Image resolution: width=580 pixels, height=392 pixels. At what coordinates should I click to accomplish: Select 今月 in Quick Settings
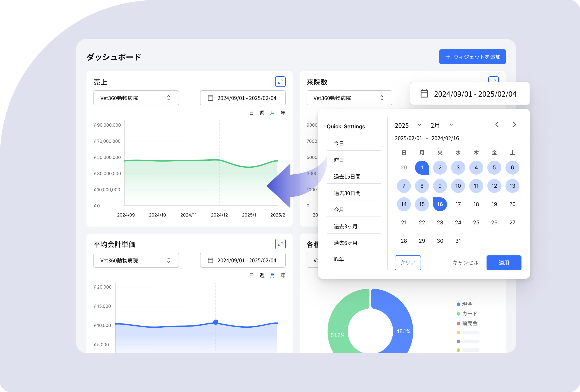pyautogui.click(x=354, y=210)
